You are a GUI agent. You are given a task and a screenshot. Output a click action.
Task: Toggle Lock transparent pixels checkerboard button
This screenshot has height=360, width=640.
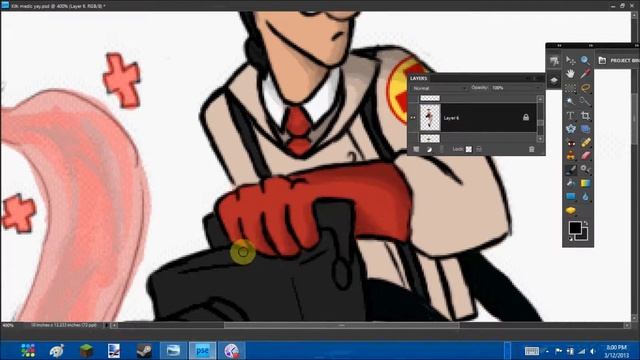click(469, 149)
